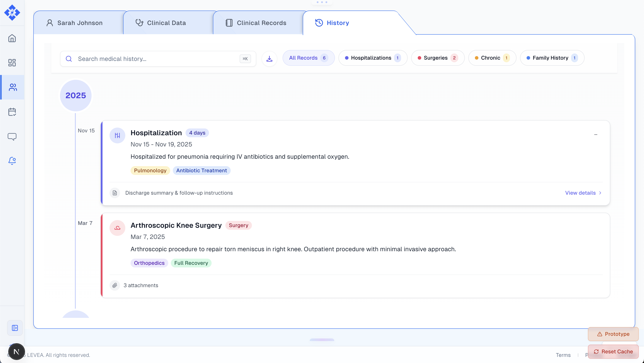The image size is (644, 363).
Task: Open the dashboard grid icon in the sidebar
Action: tap(12, 62)
